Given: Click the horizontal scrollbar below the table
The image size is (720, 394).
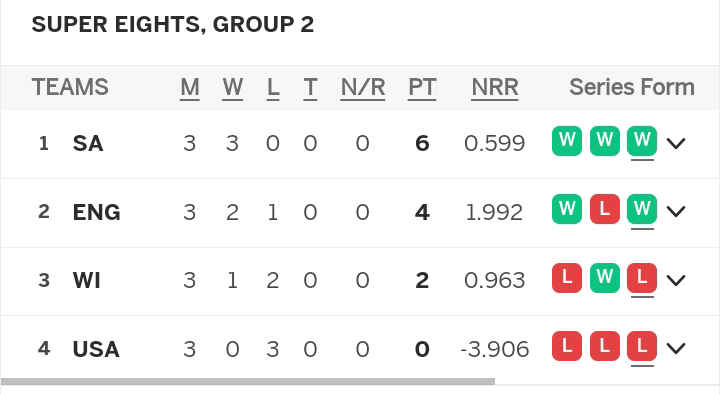Looking at the screenshot, I should coord(248,381).
